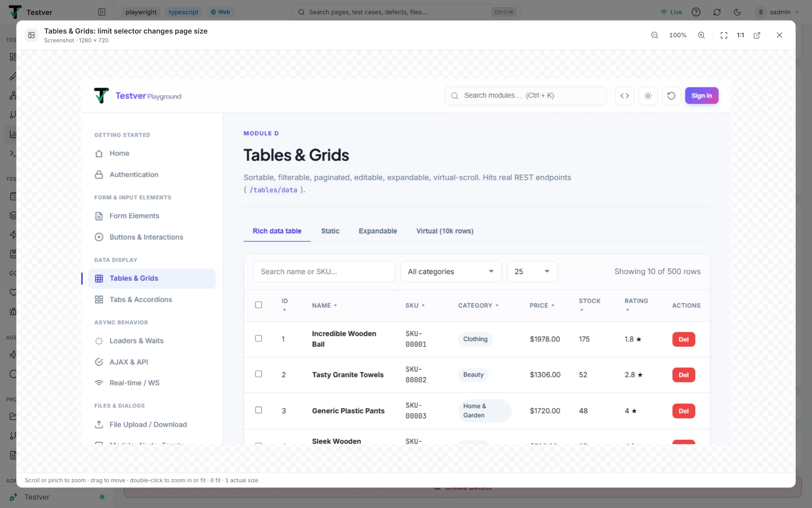The height and width of the screenshot is (508, 812).
Task: Switch to dark mode moon icon
Action: pos(738,12)
